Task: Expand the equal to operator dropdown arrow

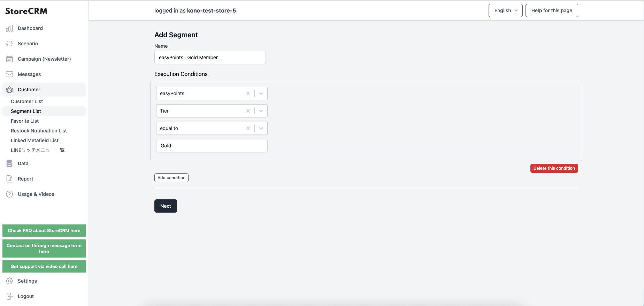Action: tap(261, 128)
